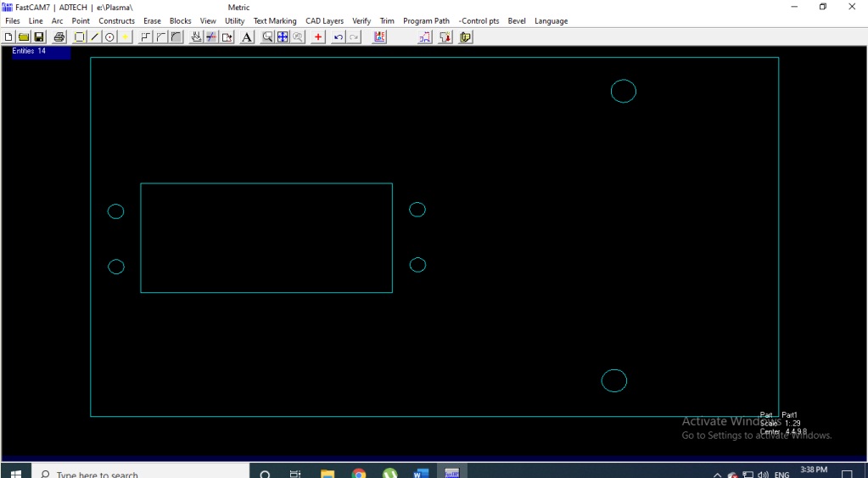This screenshot has height=478, width=868.
Task: Click the fillet corner toolbar icon
Action: (x=176, y=37)
